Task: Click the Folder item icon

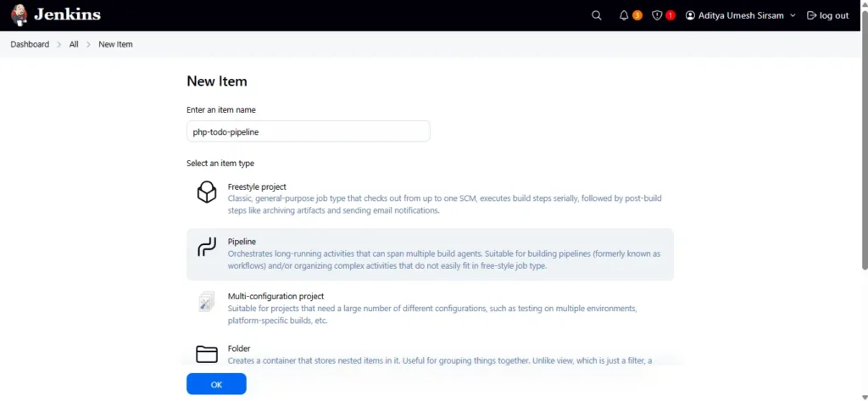Action: coord(207,354)
